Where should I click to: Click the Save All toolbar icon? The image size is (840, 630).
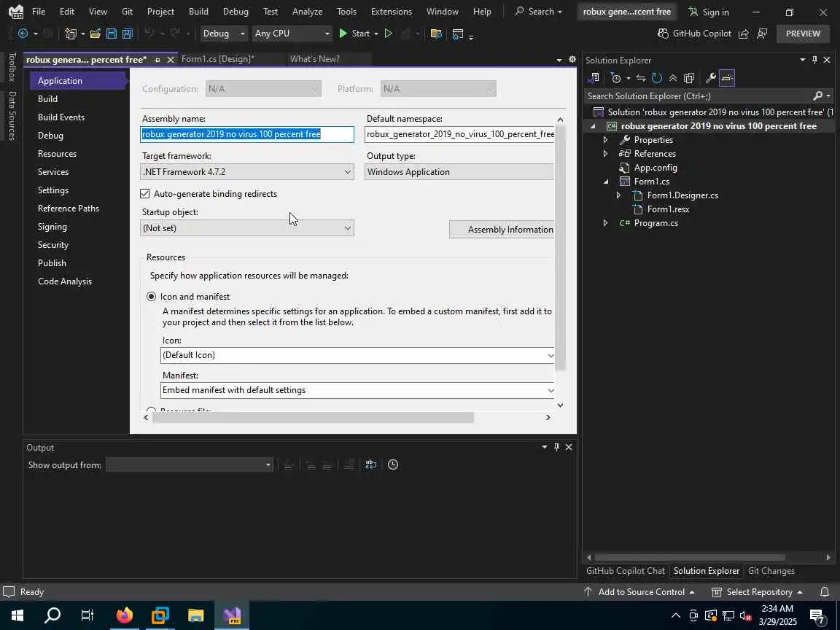click(128, 34)
